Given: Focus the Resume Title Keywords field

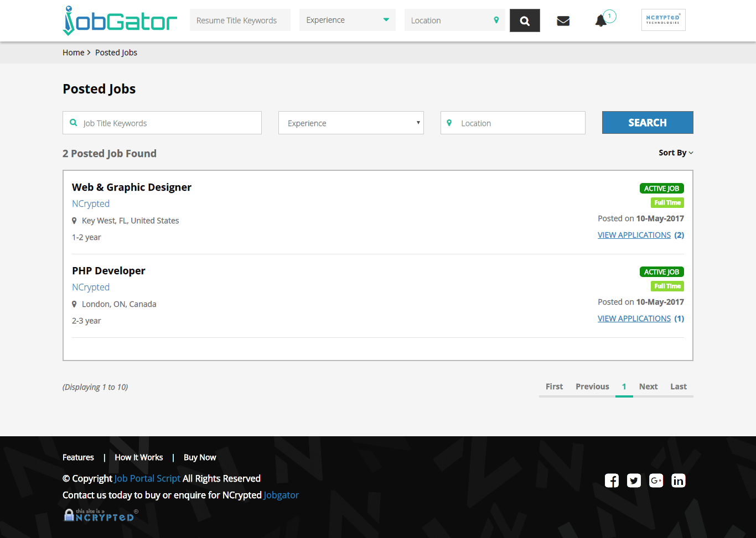Looking at the screenshot, I should point(240,20).
